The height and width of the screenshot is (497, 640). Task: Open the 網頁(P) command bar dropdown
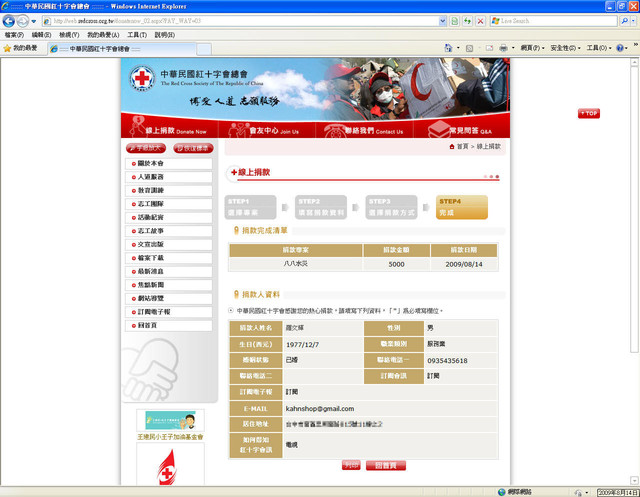click(x=532, y=48)
